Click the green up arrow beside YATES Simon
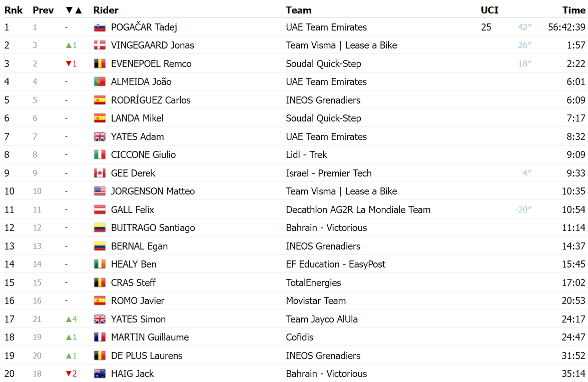This screenshot has height=382, width=588. coord(69,319)
